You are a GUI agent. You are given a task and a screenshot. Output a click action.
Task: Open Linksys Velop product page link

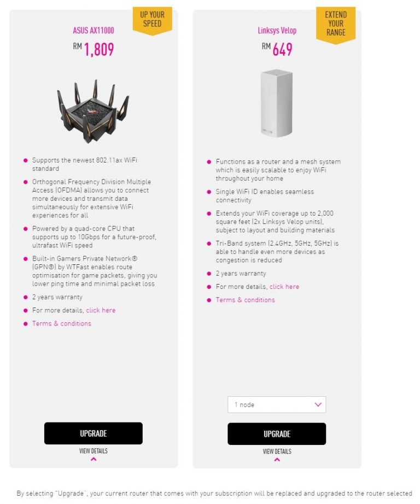point(276,30)
